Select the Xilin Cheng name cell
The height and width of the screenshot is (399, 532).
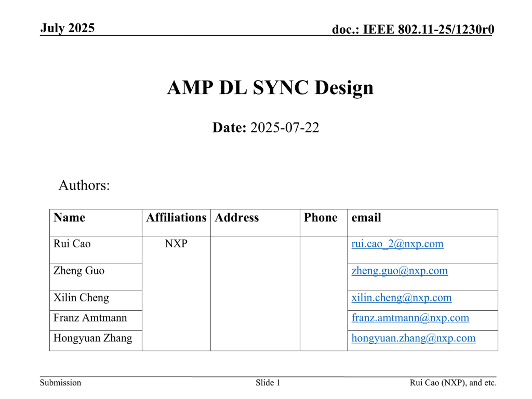point(96,300)
